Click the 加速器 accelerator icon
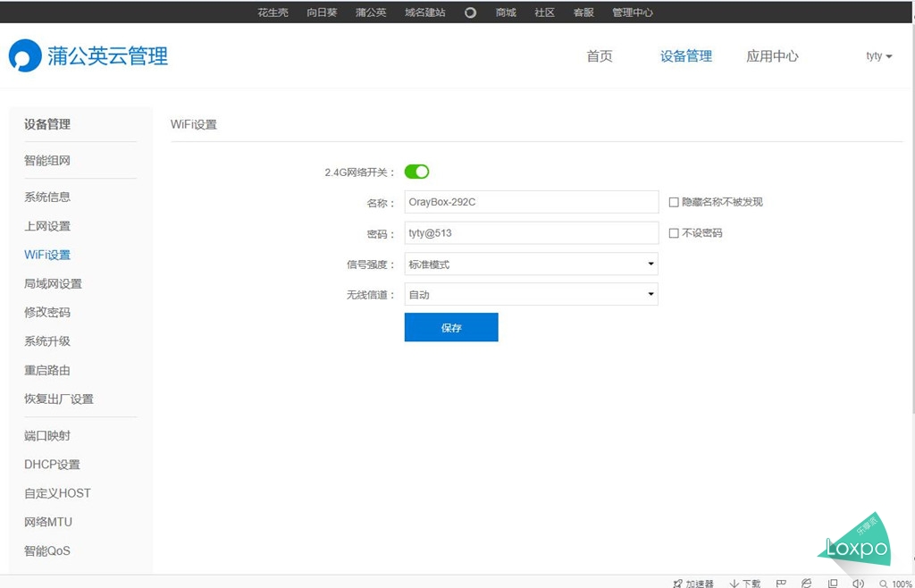The width and height of the screenshot is (915, 588). [x=679, y=583]
